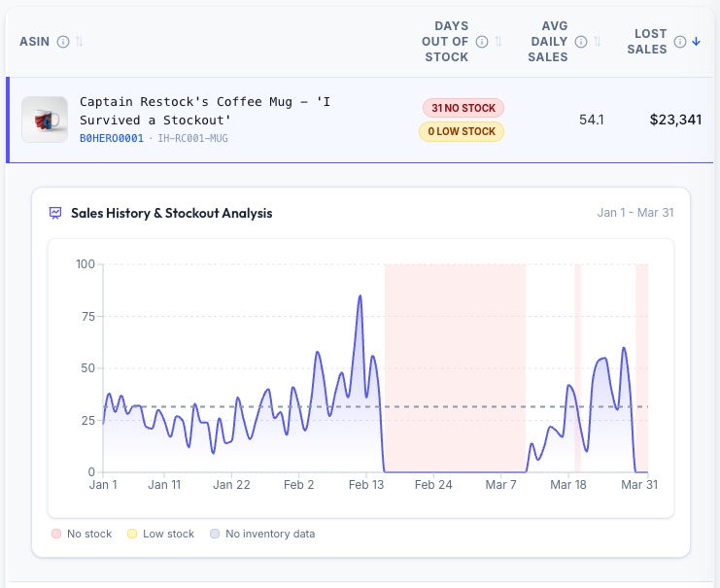Click the 0 LOW STOCK badge

(462, 131)
